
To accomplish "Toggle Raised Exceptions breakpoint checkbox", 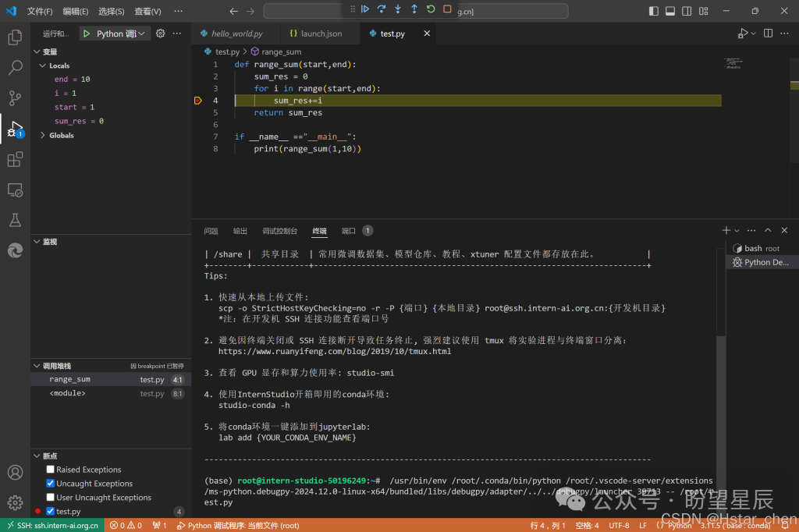I will coord(50,470).
